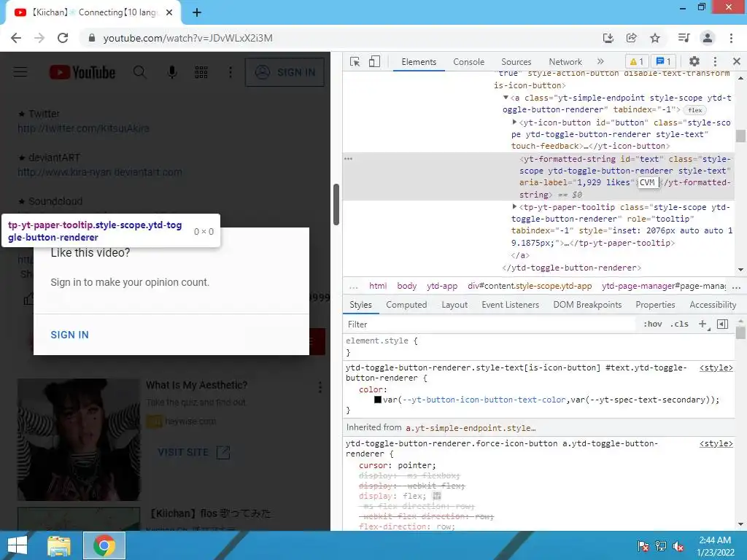
Task: Click the YouTube logo
Action: click(x=82, y=72)
